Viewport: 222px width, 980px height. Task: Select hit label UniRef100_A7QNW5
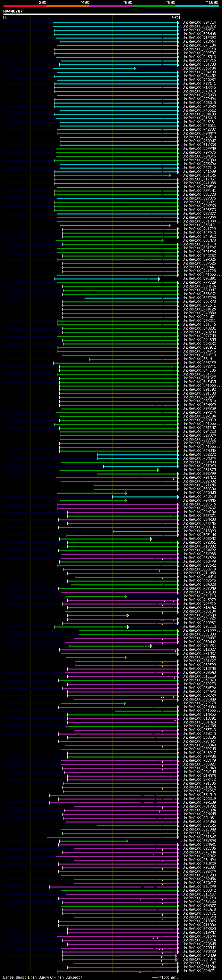[x=199, y=493]
